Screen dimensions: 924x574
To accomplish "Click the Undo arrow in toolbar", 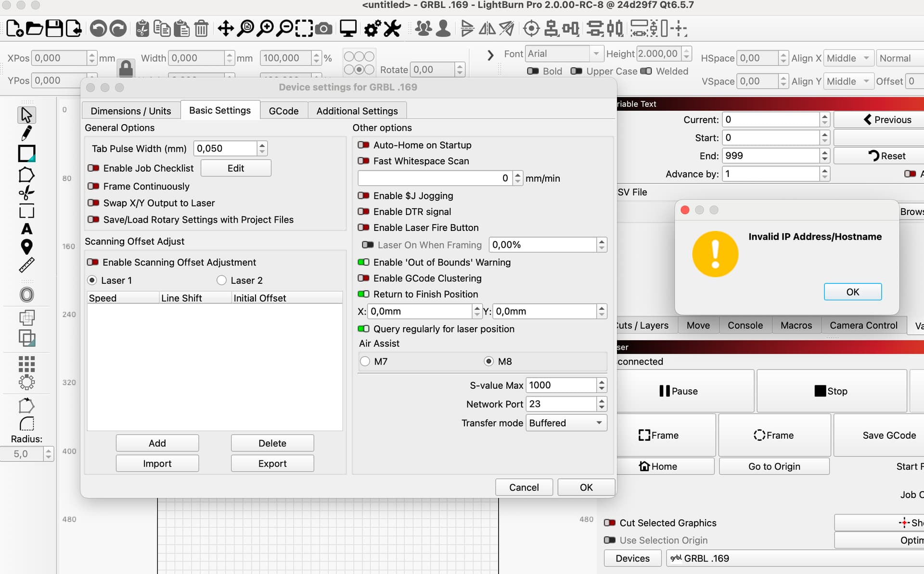I will point(98,28).
